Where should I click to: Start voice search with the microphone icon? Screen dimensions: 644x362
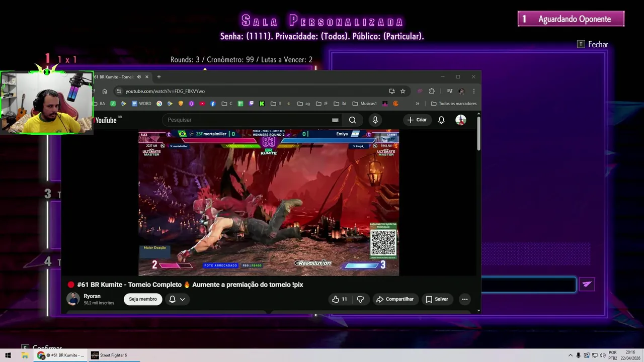pos(375,120)
